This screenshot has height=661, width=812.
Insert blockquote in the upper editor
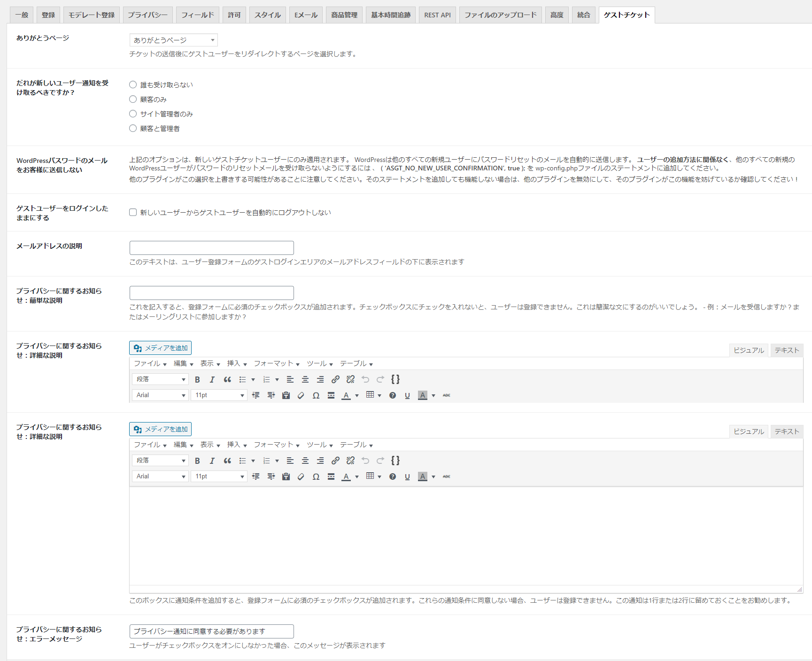[x=227, y=379]
